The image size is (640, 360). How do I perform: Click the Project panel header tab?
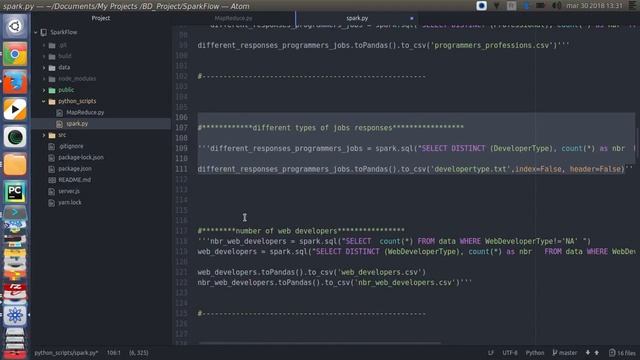101,18
